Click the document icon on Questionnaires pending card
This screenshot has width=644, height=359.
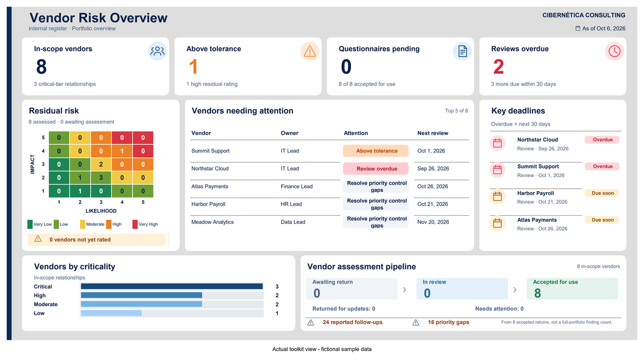point(462,52)
